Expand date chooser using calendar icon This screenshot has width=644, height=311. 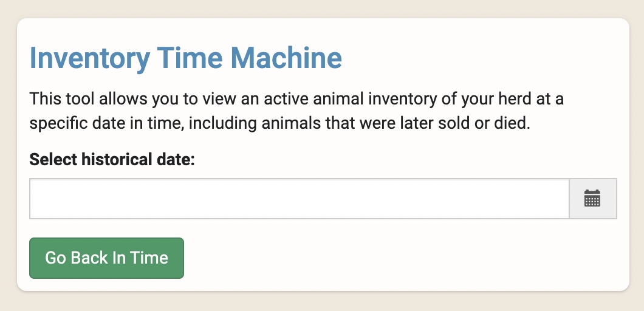(592, 198)
